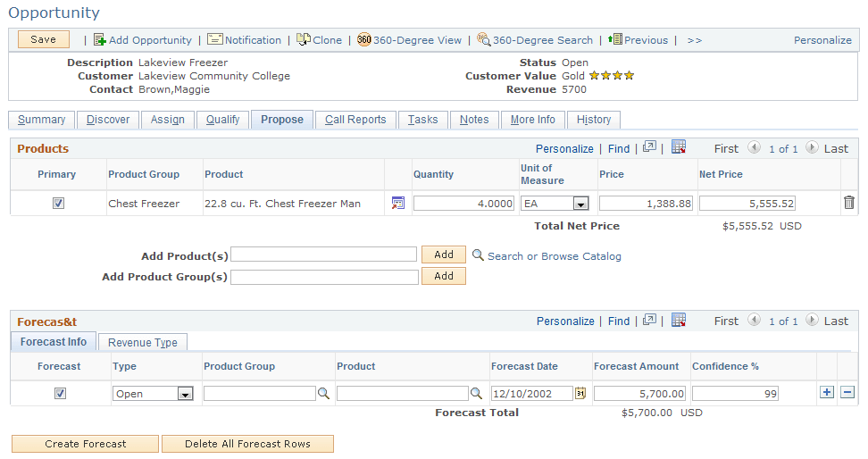Download Products grid to spreadsheet icon
This screenshot has width=868, height=459.
click(679, 147)
